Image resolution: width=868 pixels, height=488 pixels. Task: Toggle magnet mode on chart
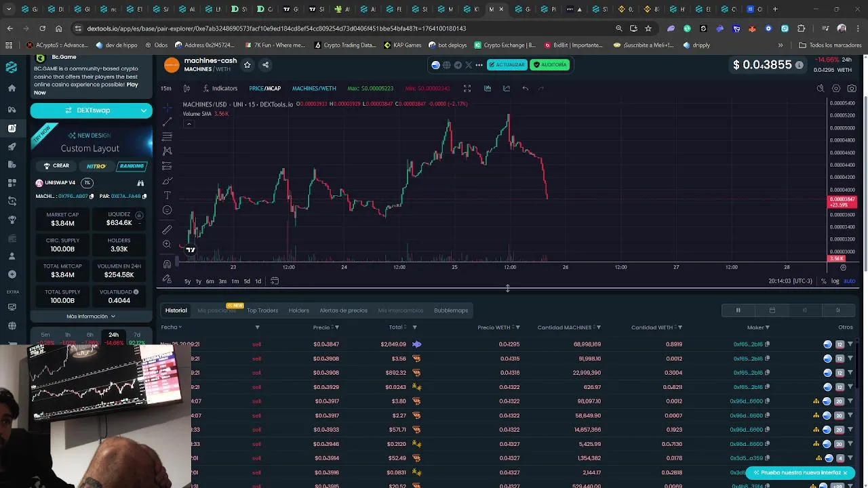(167, 264)
